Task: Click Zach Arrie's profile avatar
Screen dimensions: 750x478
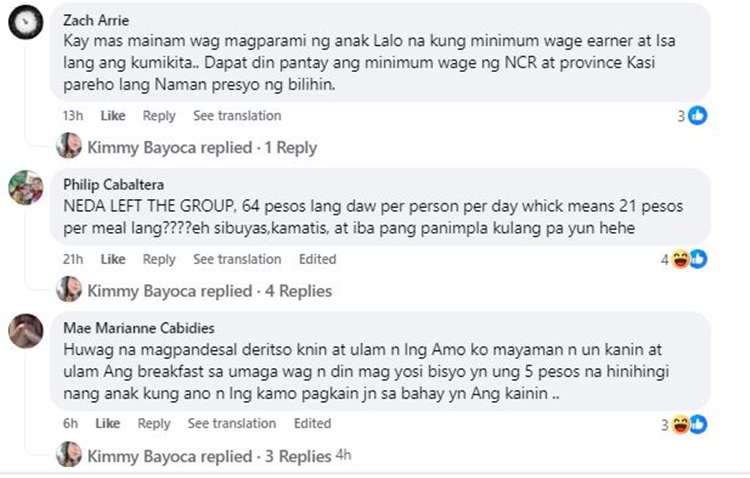Action: tap(26, 22)
